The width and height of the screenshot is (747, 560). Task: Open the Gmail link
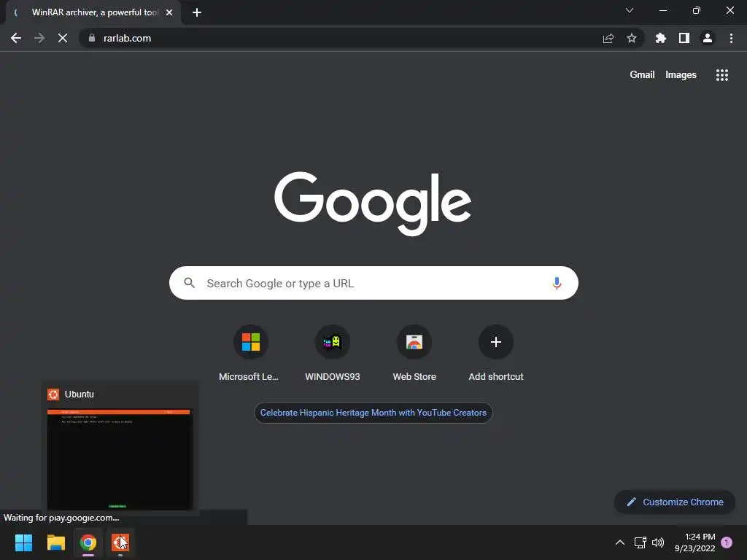click(642, 75)
